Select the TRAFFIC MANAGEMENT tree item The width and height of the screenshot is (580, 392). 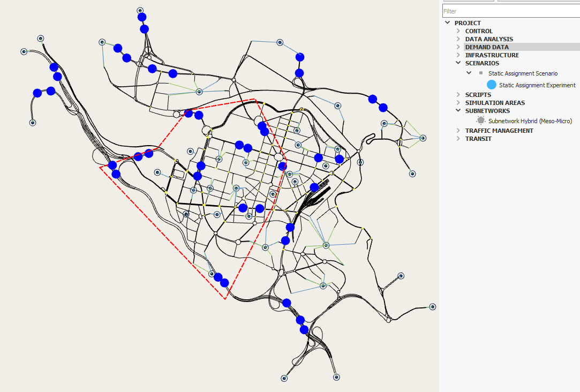tap(499, 131)
